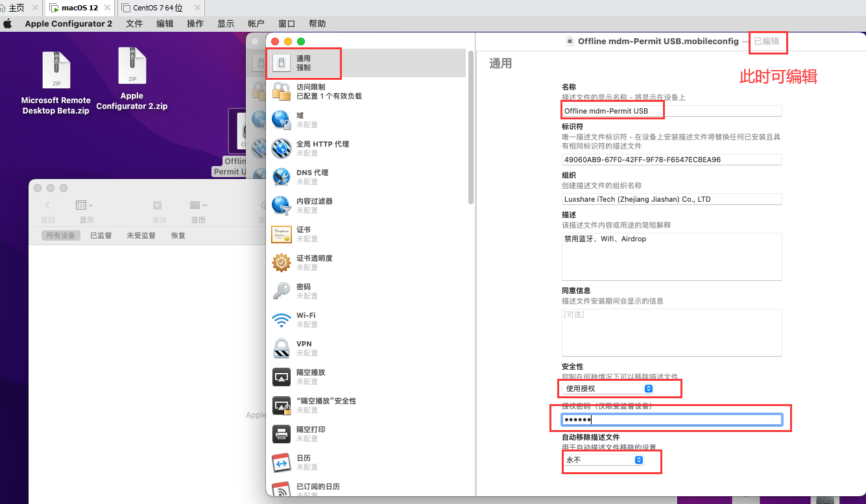Open the 域 globe payload
This screenshot has height=504, width=866.
click(282, 120)
